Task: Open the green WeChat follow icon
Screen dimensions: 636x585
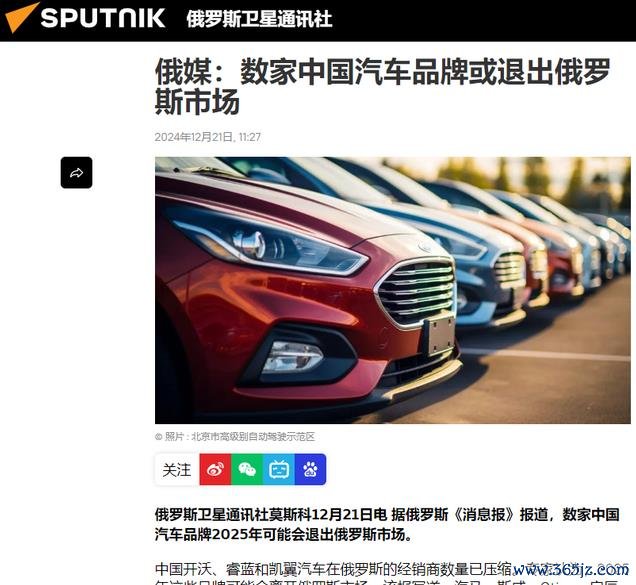Action: [247, 469]
